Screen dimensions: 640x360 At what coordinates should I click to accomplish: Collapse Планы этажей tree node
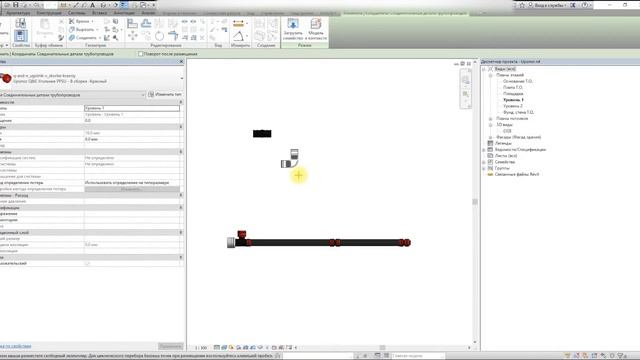click(x=491, y=75)
